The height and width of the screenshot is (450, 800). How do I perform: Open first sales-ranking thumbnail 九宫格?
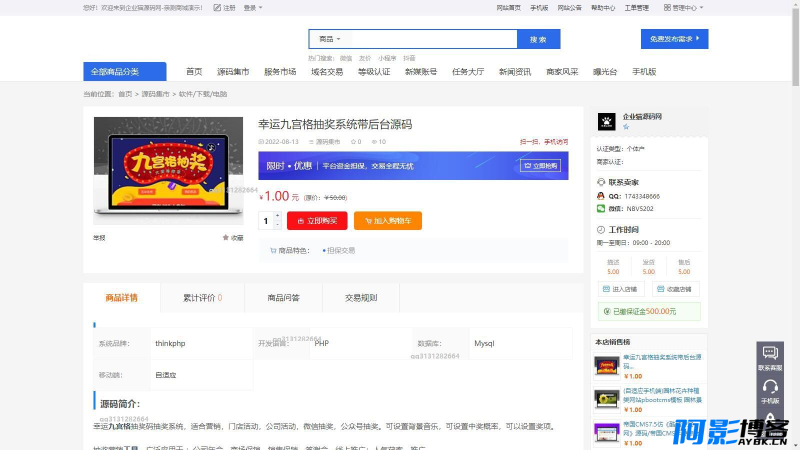tap(607, 366)
